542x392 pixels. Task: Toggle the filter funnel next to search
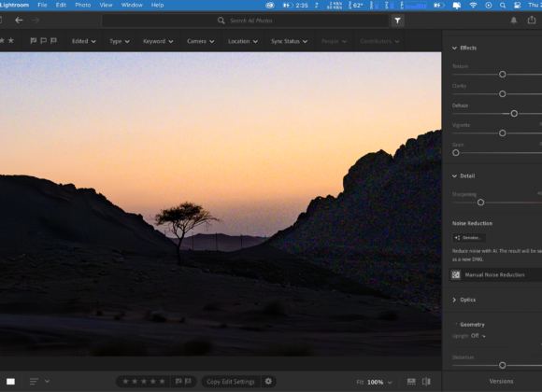[x=397, y=21]
